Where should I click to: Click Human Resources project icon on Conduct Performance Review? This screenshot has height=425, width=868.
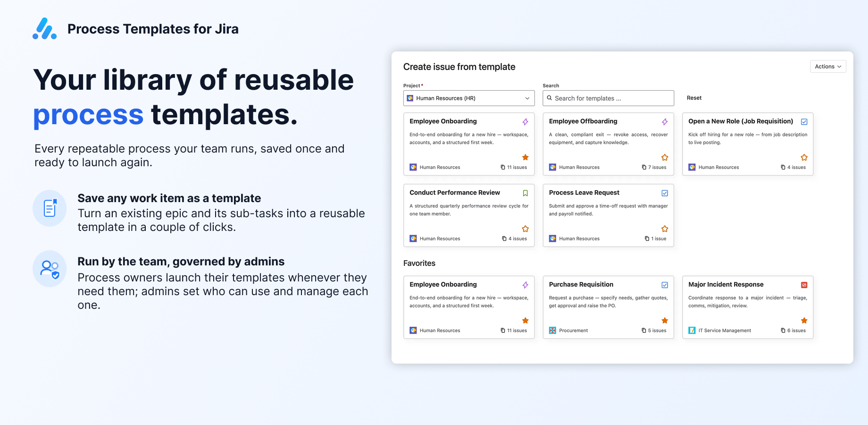(x=413, y=238)
